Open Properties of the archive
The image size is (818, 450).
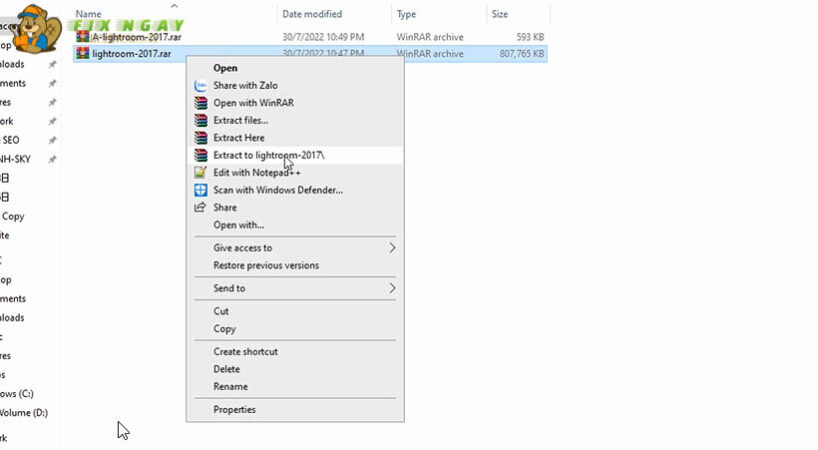pos(234,409)
